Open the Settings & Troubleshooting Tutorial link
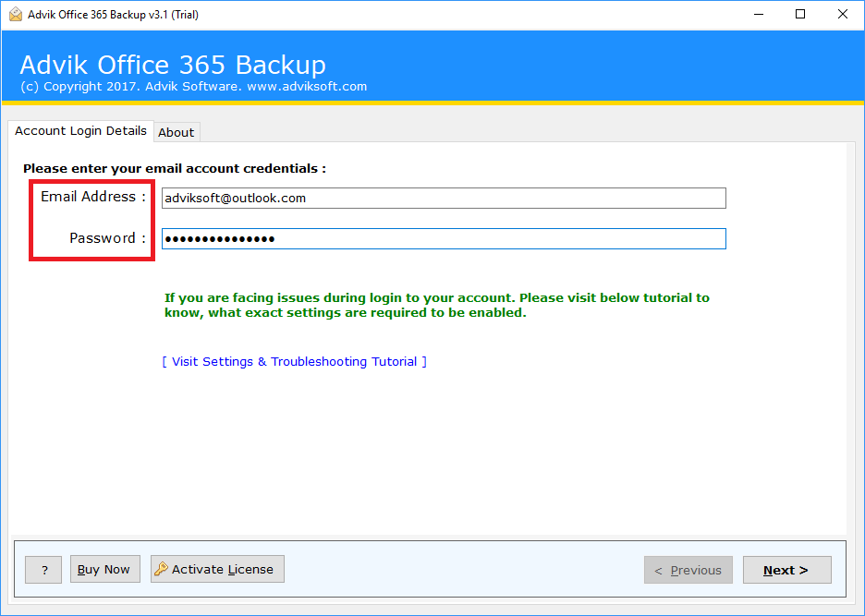The height and width of the screenshot is (616, 865). tap(294, 361)
